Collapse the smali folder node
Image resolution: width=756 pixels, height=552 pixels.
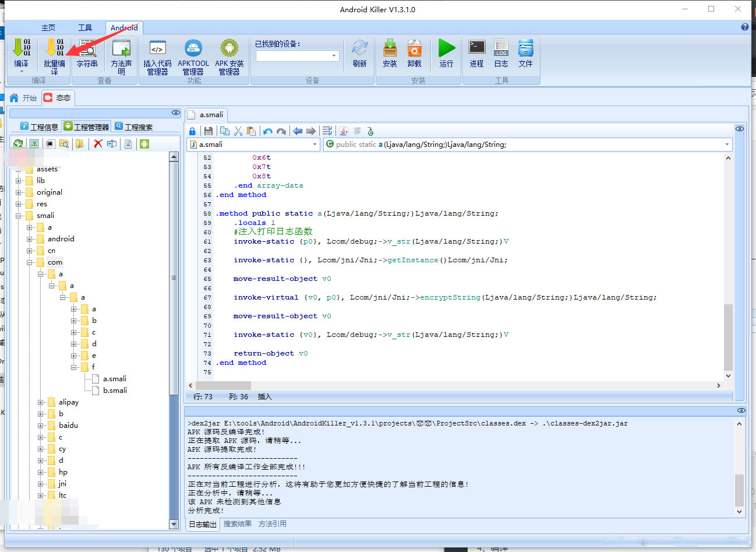coord(19,216)
